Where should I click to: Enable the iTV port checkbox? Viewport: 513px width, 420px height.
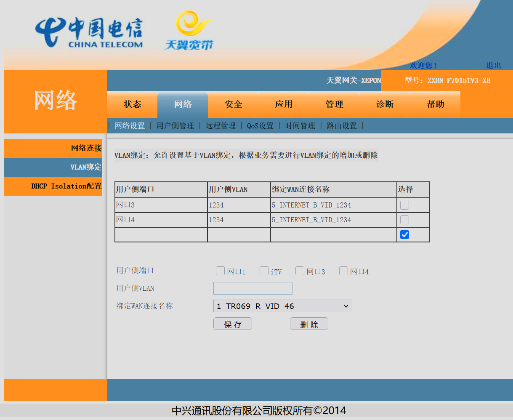click(x=264, y=271)
